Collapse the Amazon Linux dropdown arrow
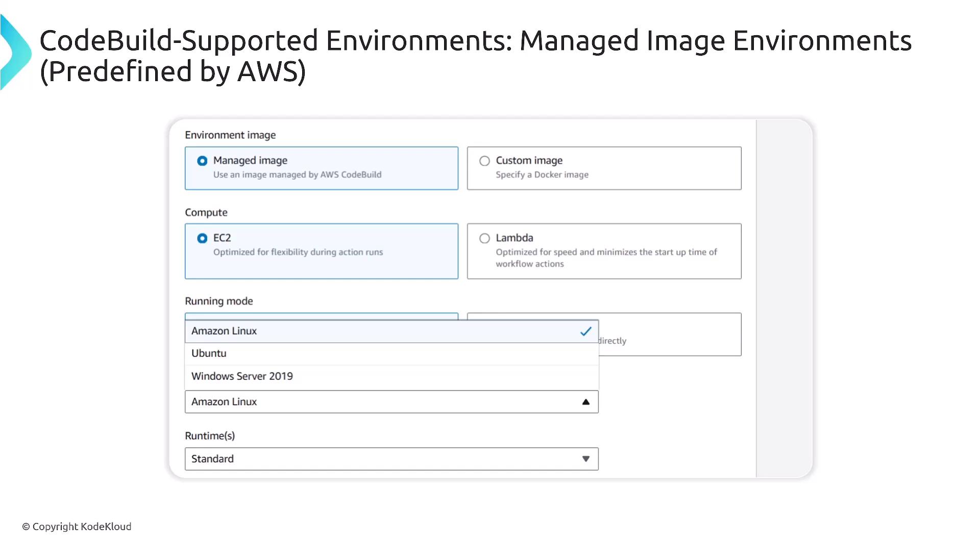980x551 pixels. pyautogui.click(x=586, y=402)
